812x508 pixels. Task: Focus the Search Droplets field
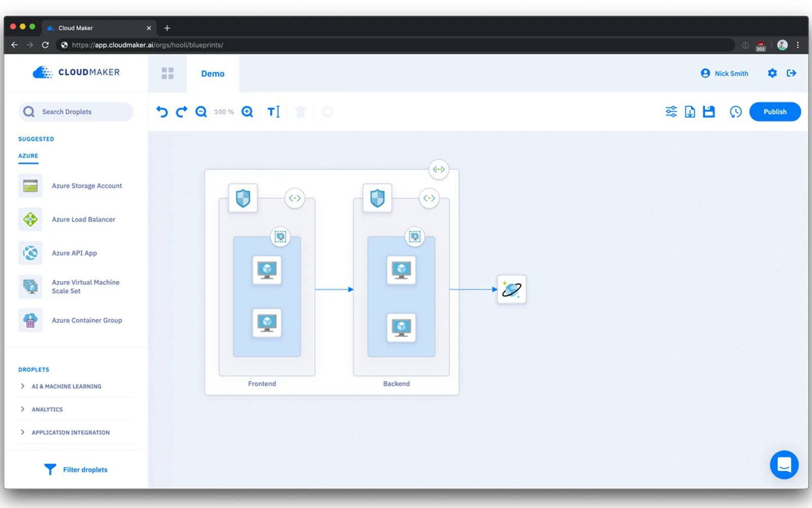pos(76,112)
